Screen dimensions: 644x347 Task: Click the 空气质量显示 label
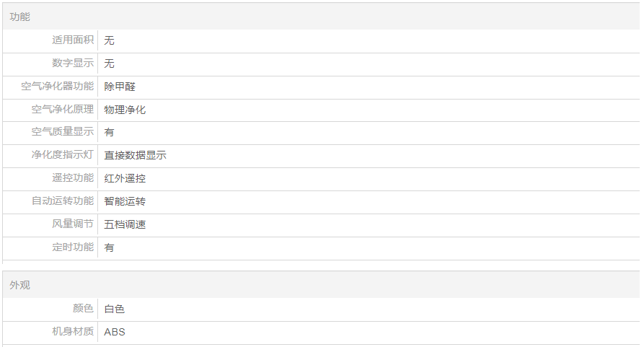[63, 132]
